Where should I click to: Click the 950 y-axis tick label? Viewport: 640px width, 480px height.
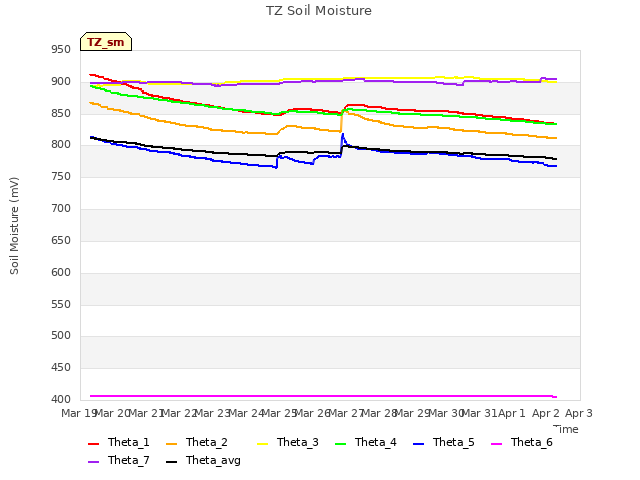(61, 50)
